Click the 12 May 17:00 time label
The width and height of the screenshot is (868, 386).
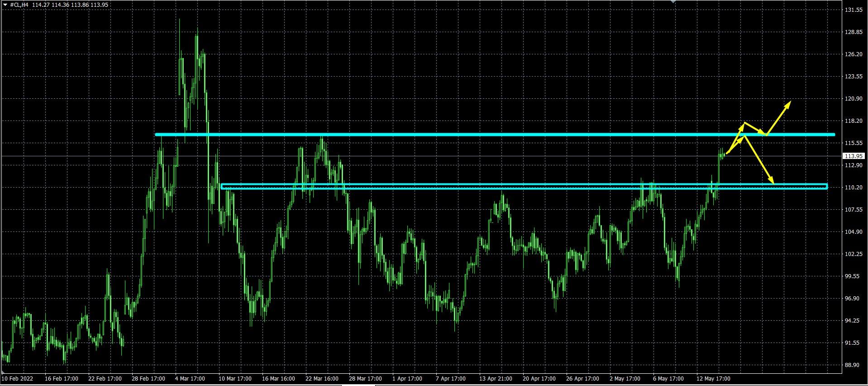coord(713,378)
